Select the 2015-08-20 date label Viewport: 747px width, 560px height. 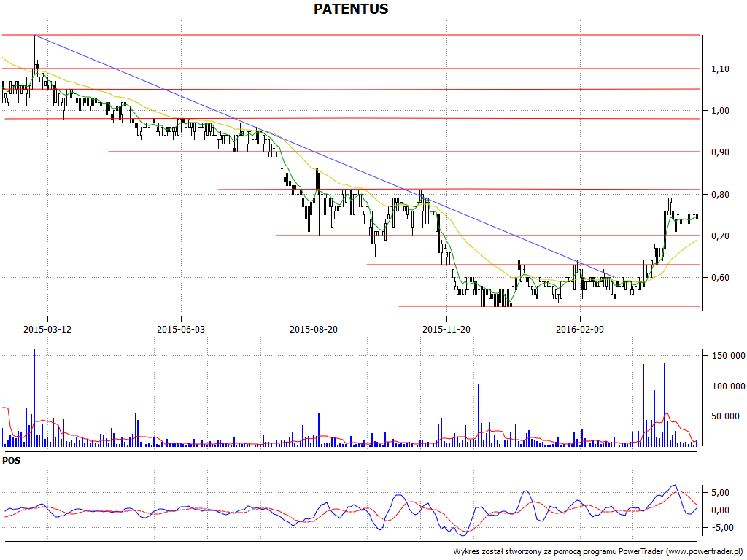pyautogui.click(x=314, y=329)
